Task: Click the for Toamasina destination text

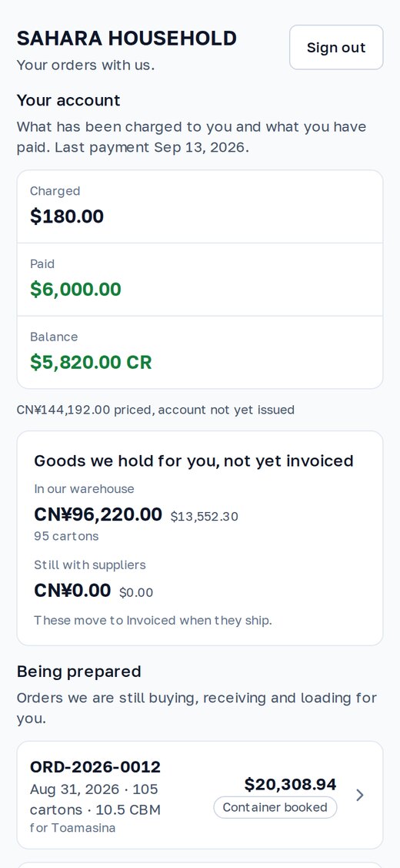Action: (72, 828)
